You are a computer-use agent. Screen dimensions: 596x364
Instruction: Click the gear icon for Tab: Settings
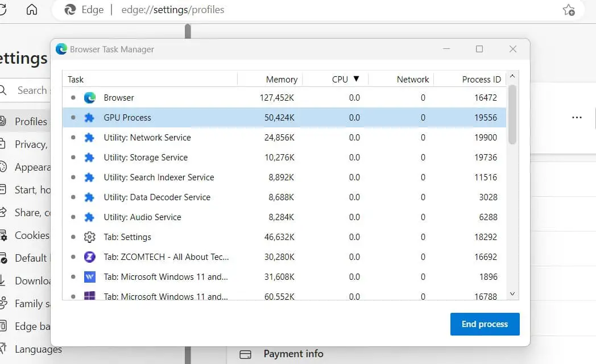[x=89, y=237]
